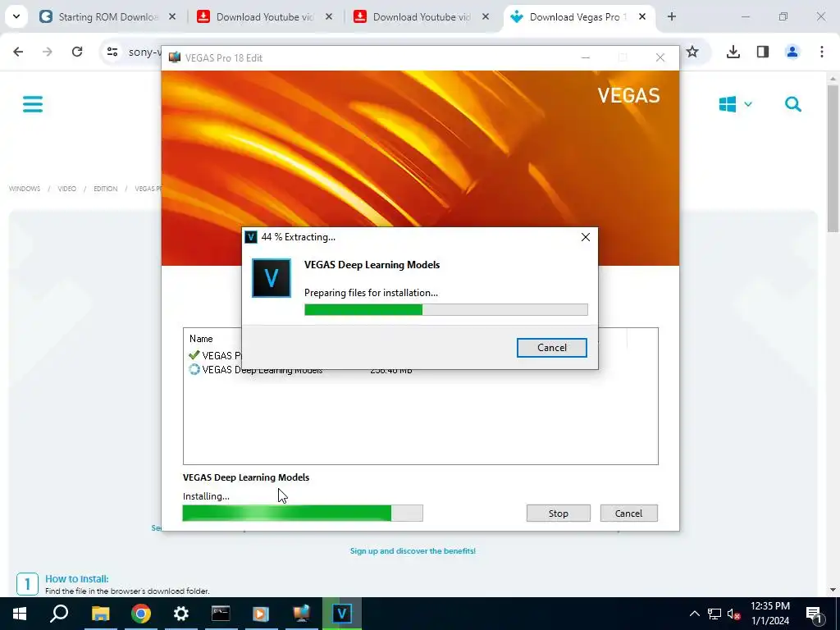Open the media player taskbar icon
Viewport: 840px width, 630px height.
[261, 614]
